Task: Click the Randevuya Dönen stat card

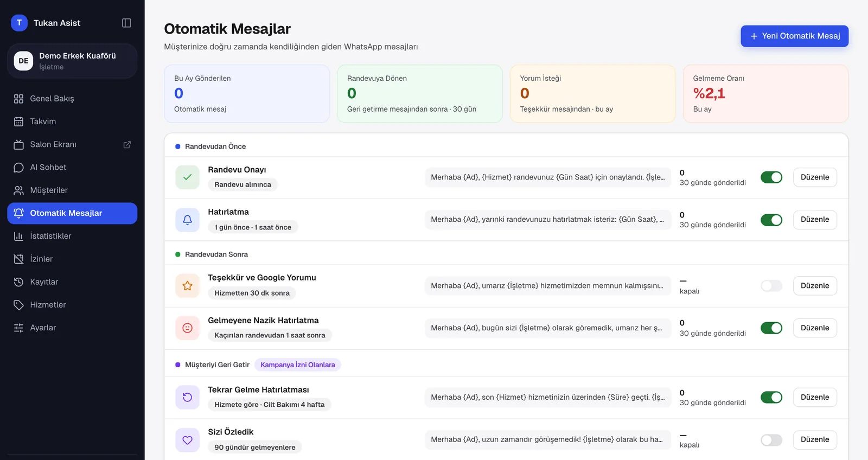Action: coord(420,94)
